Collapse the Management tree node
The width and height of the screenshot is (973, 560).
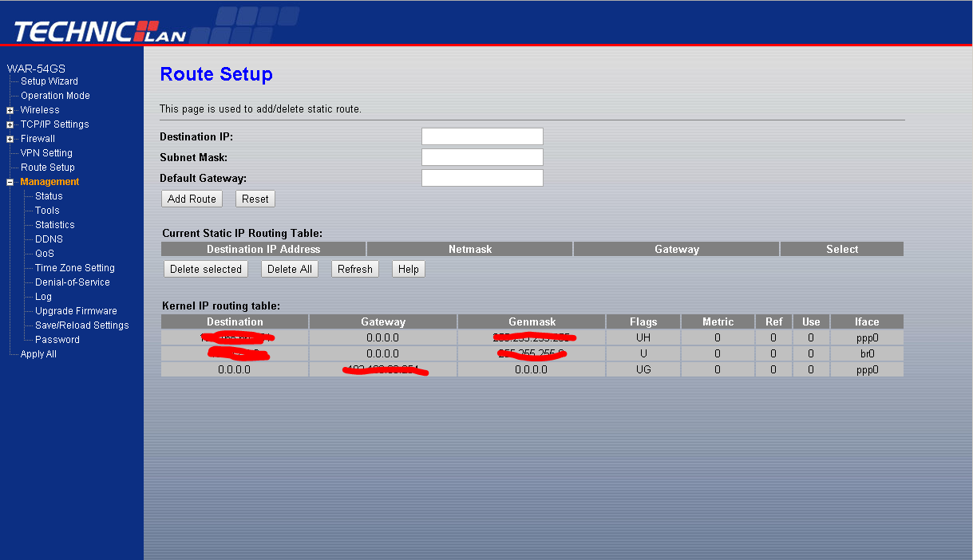tap(10, 182)
